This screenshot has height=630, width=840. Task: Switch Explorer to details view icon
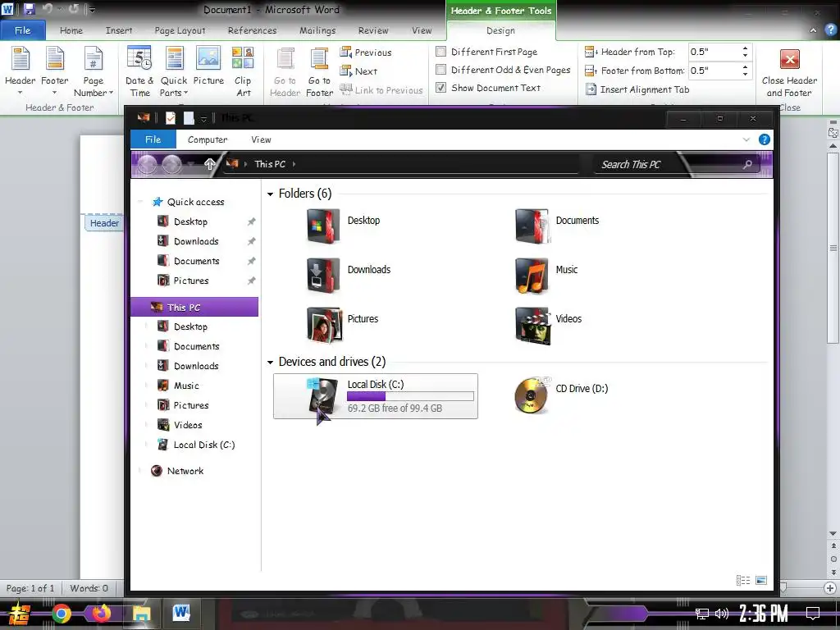point(743,580)
